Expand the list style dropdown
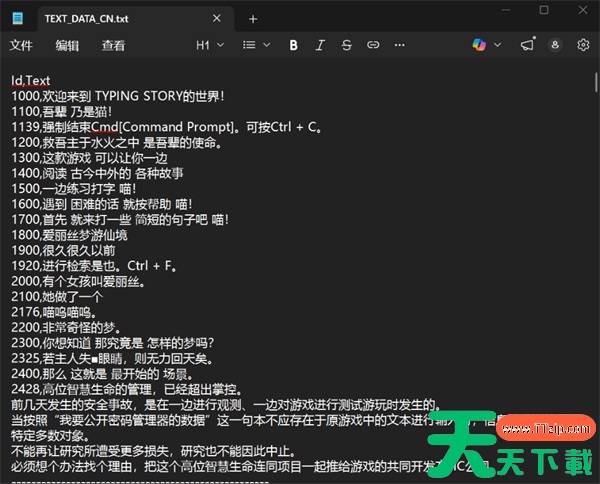The height and width of the screenshot is (484, 600). click(x=256, y=45)
